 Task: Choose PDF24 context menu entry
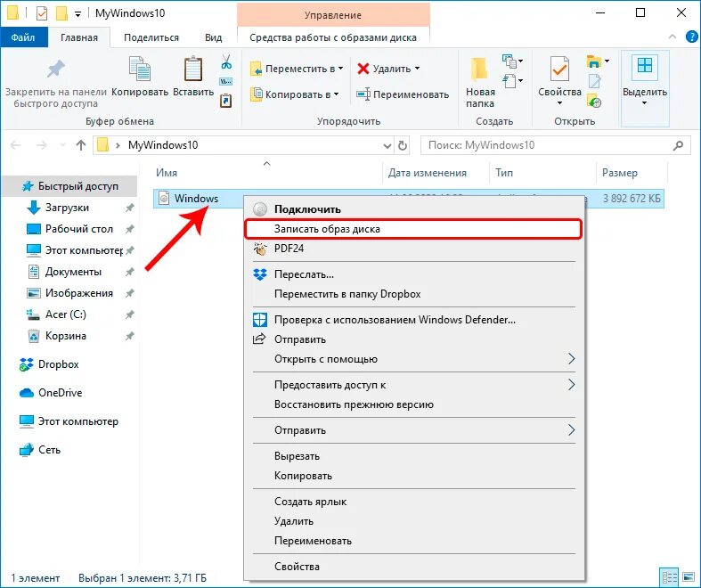[414, 249]
